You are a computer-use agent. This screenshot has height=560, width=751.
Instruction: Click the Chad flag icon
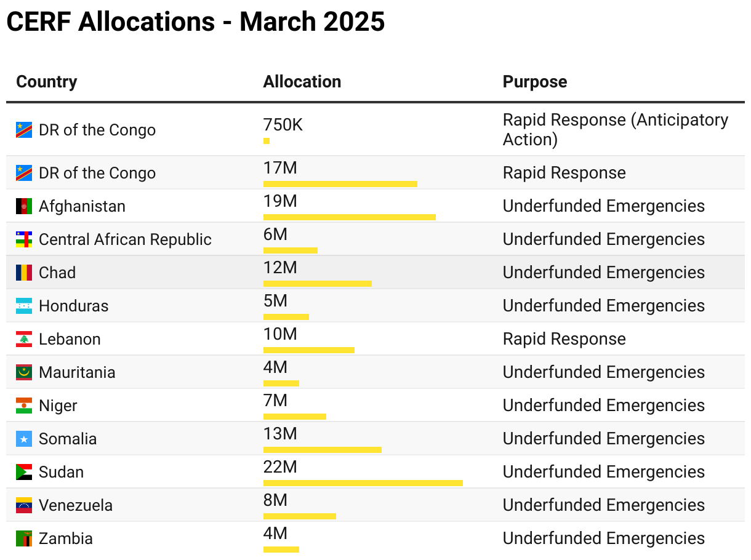pos(24,273)
